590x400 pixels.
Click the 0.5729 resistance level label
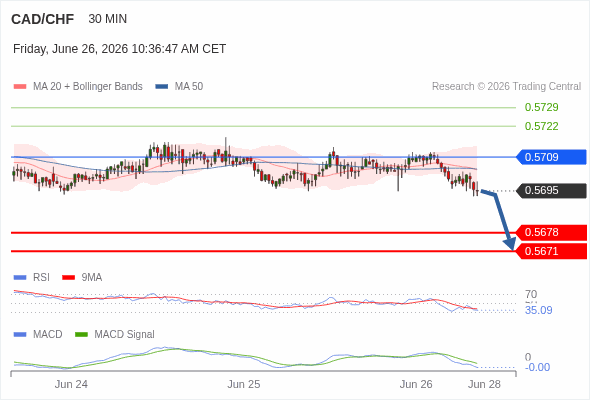[x=541, y=107]
